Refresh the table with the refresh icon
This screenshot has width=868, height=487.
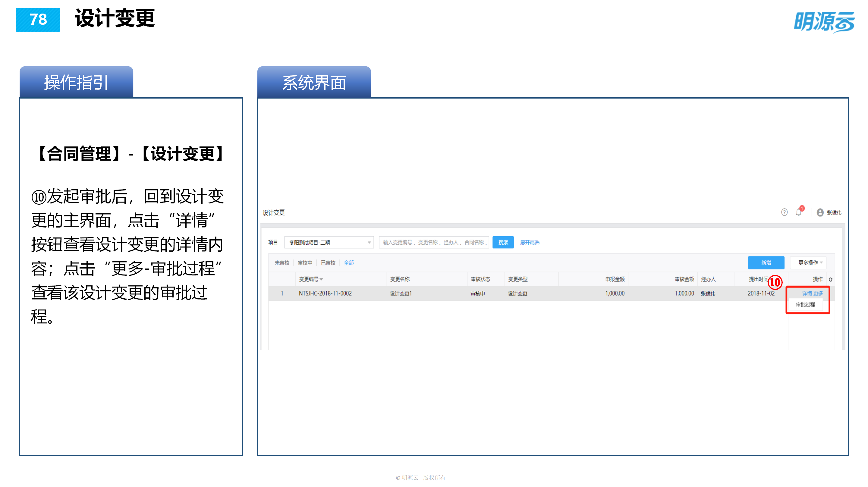(x=831, y=279)
